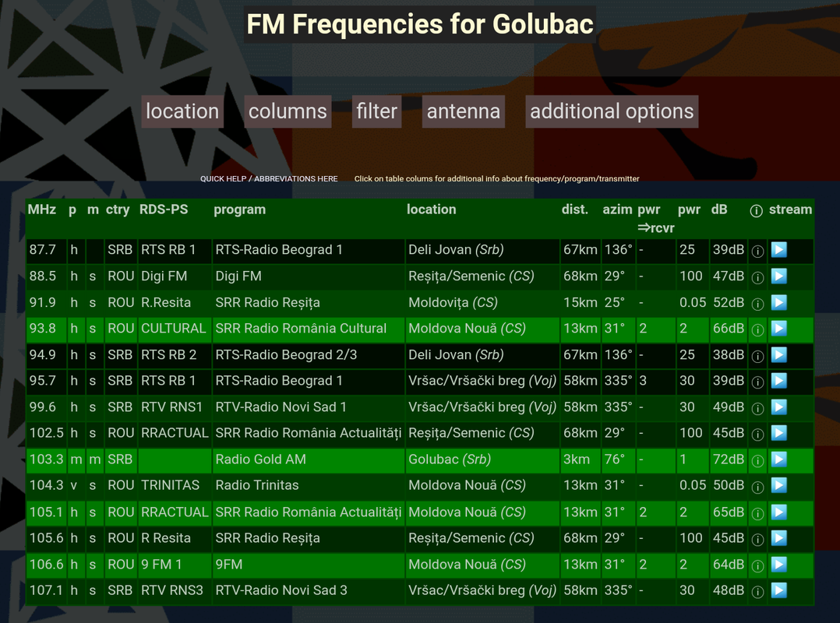Screen dimensions: 840x623
Task: Click the ctry column header
Action: [118, 209]
